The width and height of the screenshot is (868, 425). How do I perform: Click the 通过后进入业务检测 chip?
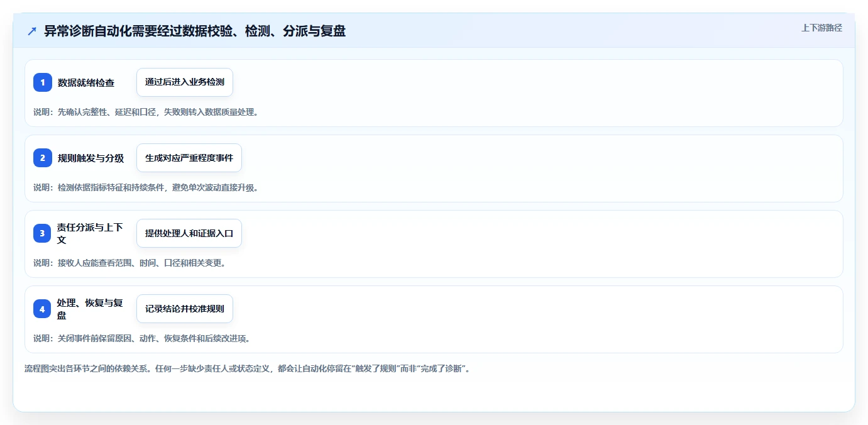[x=185, y=82]
